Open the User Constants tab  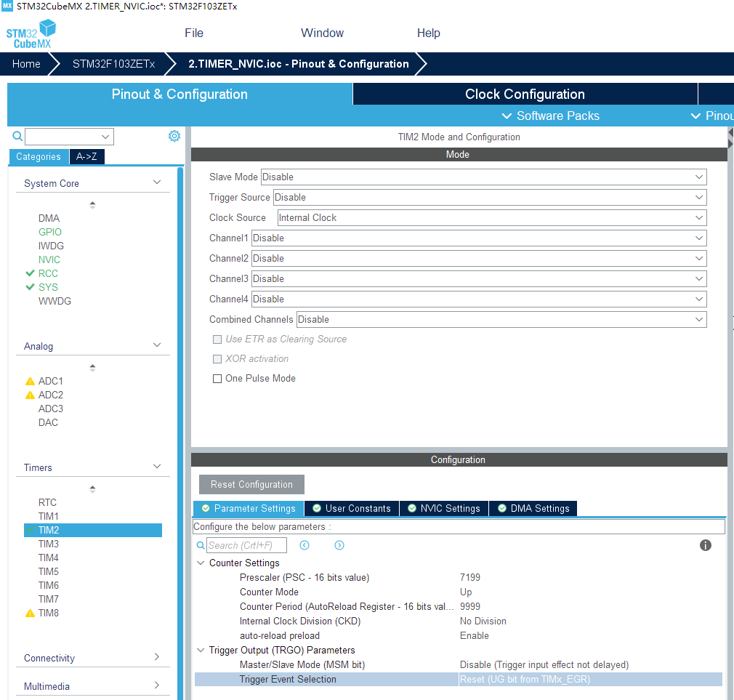pos(352,509)
